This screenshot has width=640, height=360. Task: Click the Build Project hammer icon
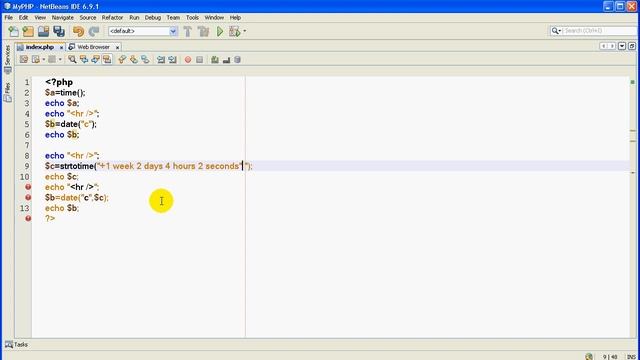(x=188, y=31)
